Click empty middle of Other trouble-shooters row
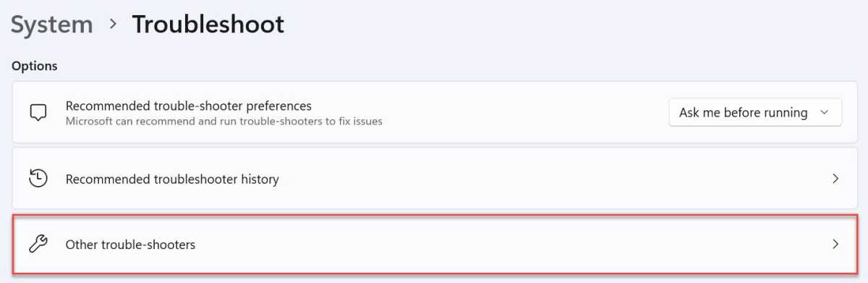 click(x=506, y=244)
